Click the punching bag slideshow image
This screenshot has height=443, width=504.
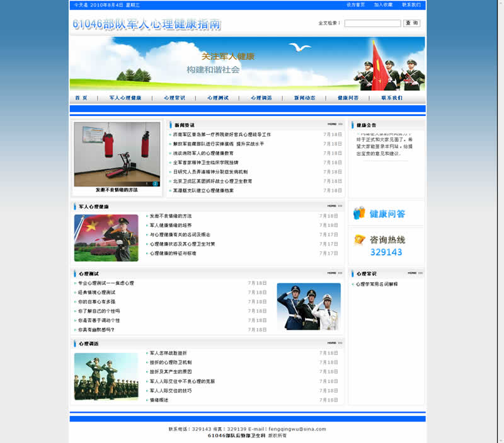click(x=117, y=153)
